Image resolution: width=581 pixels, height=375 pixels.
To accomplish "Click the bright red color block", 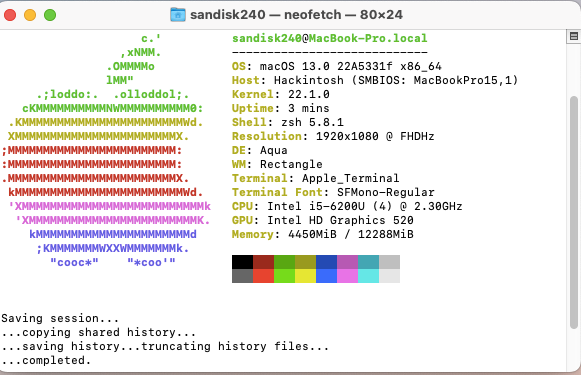I will [x=263, y=276].
